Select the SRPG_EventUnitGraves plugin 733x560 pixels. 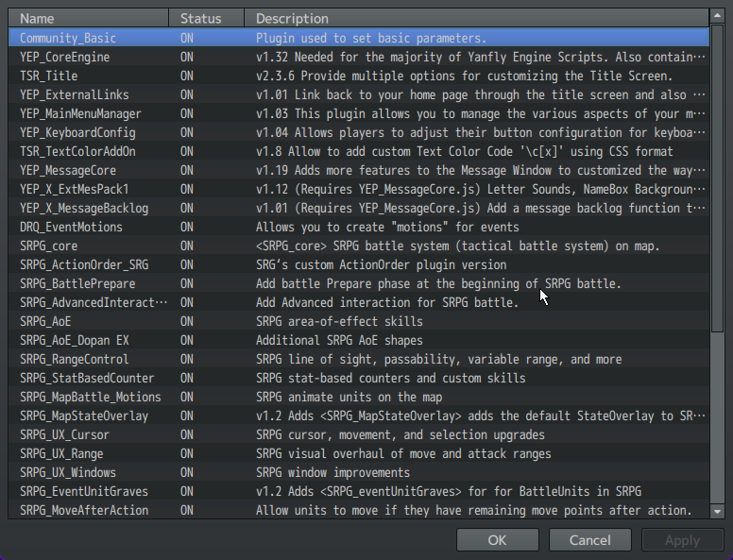(359, 491)
